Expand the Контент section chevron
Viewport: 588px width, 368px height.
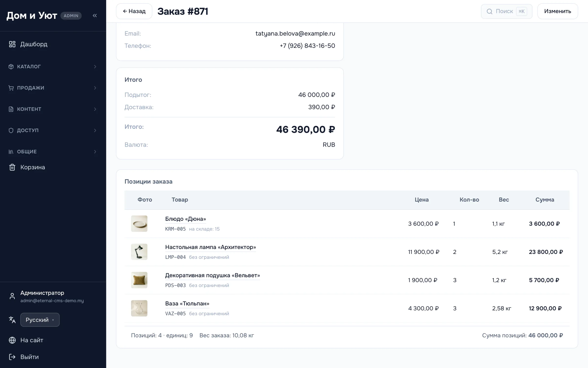(x=95, y=109)
